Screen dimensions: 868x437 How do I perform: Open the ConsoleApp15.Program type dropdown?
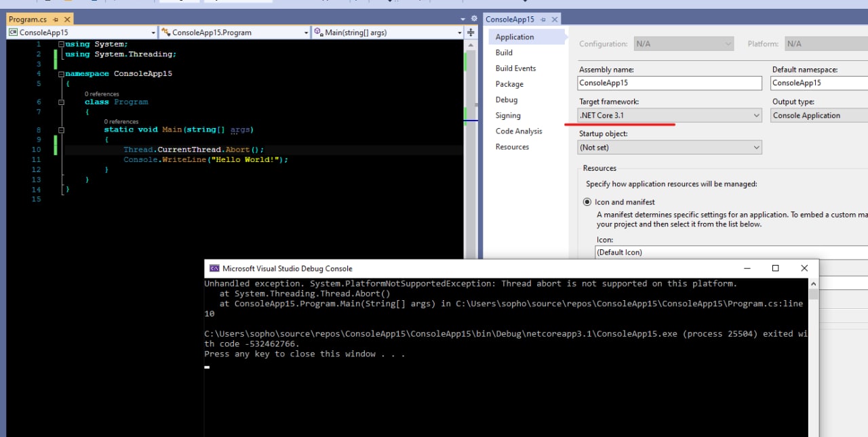pos(235,32)
